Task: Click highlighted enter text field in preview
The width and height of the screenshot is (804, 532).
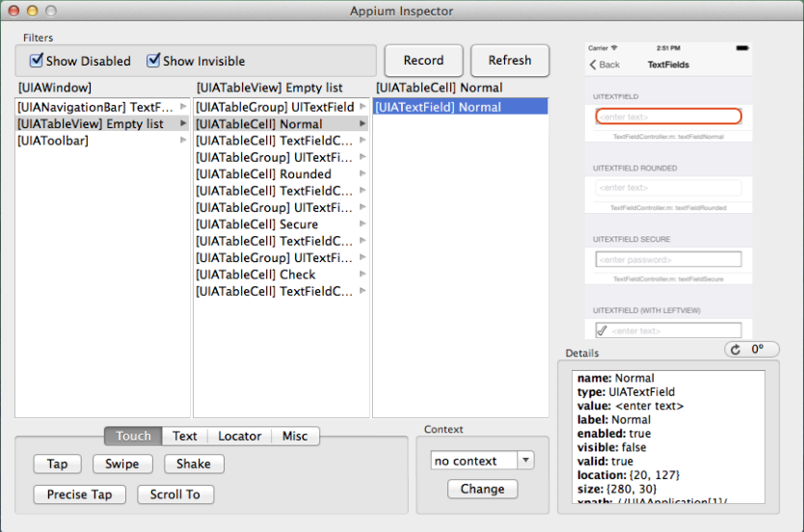Action: 669,117
